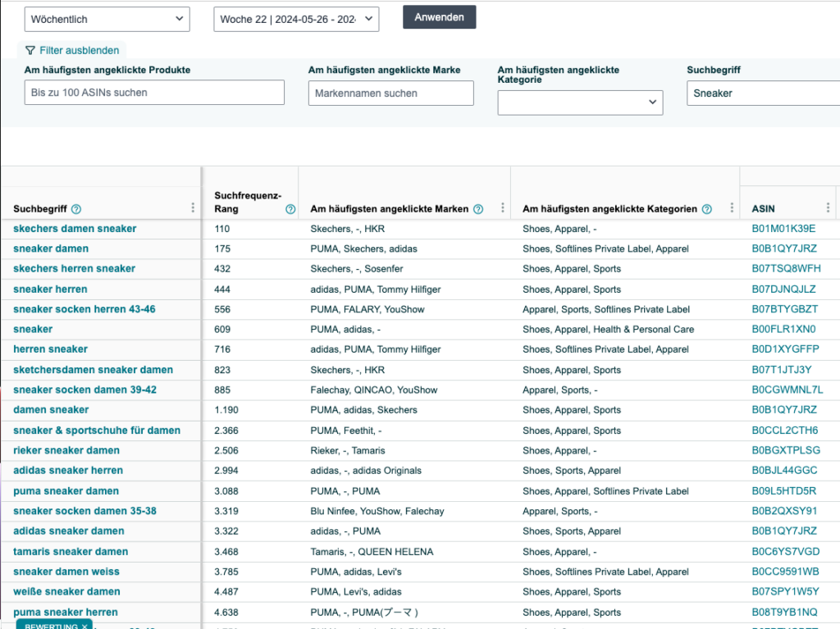
Task: Open ASIN B08T9YB1NQ
Action: point(784,612)
